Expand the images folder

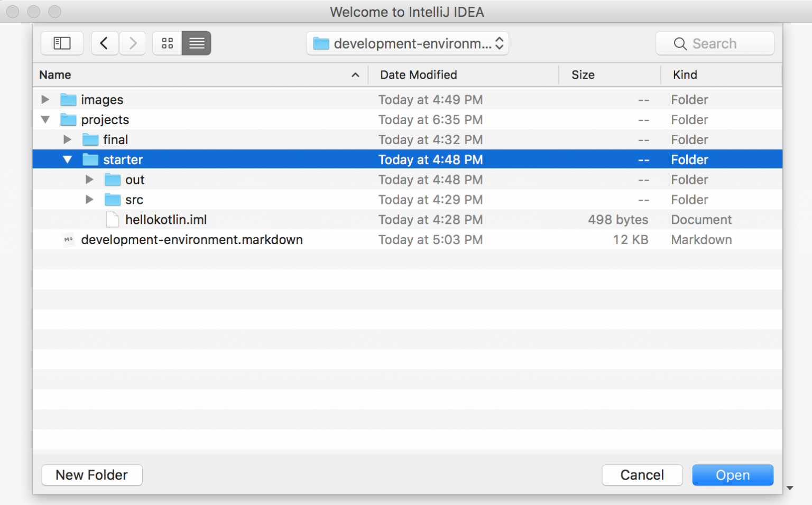point(45,100)
